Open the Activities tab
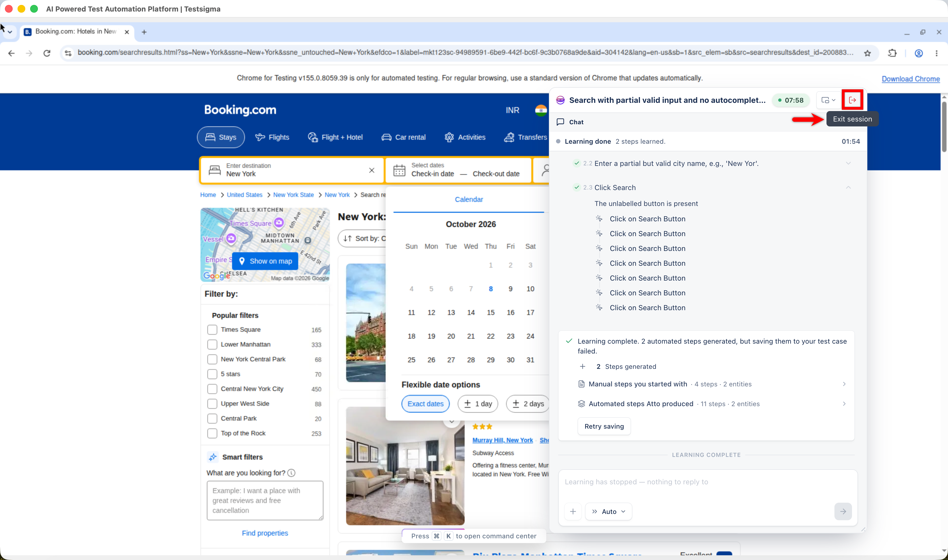The width and height of the screenshot is (948, 560). (x=465, y=137)
